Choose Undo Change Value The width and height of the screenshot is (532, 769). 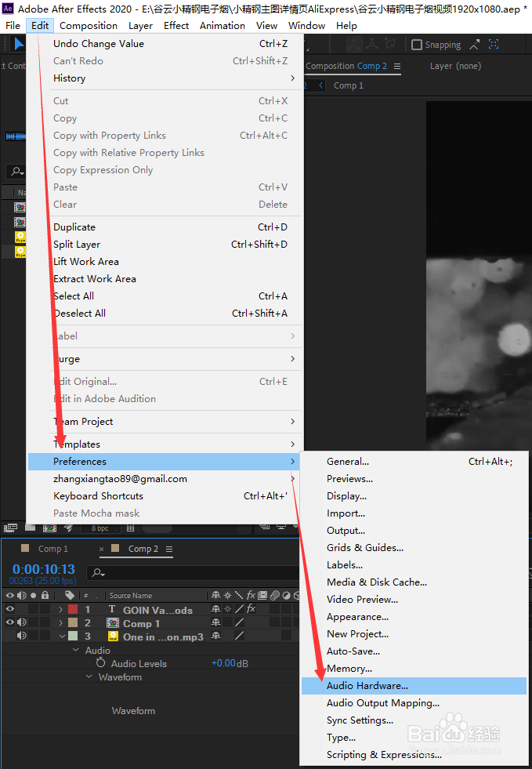click(x=165, y=44)
